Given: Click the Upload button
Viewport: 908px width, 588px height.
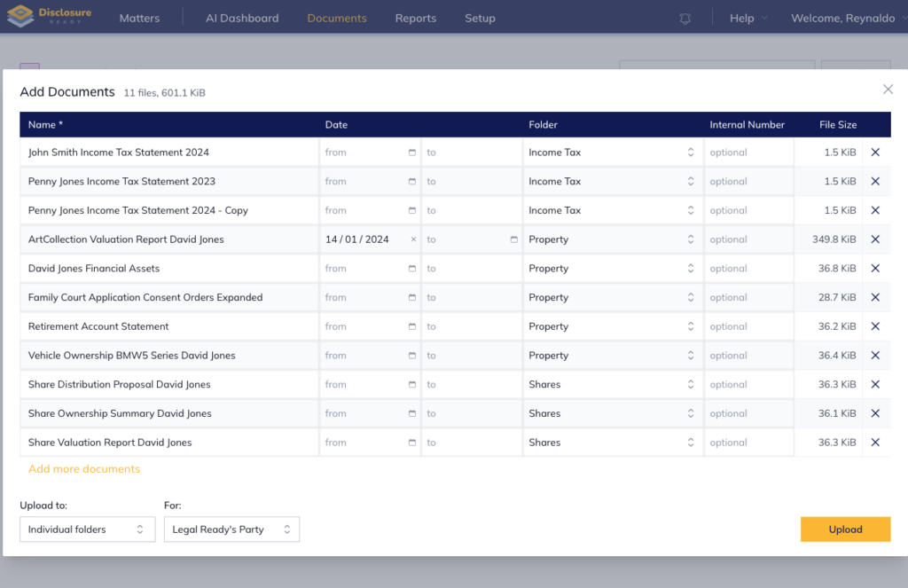Looking at the screenshot, I should (845, 529).
